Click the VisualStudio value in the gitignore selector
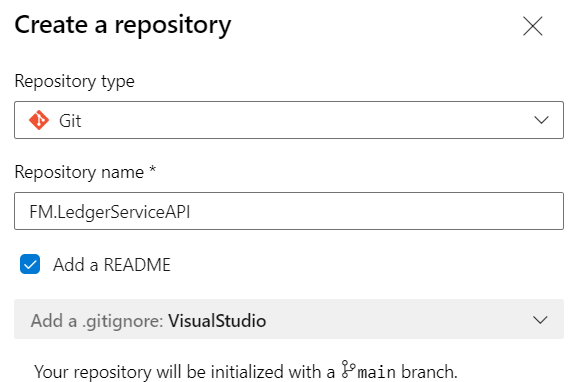 pos(217,321)
